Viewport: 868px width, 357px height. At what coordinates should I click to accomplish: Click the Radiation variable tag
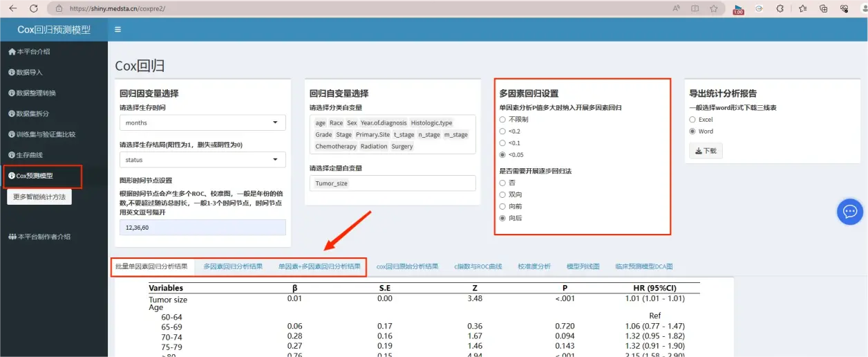[374, 146]
